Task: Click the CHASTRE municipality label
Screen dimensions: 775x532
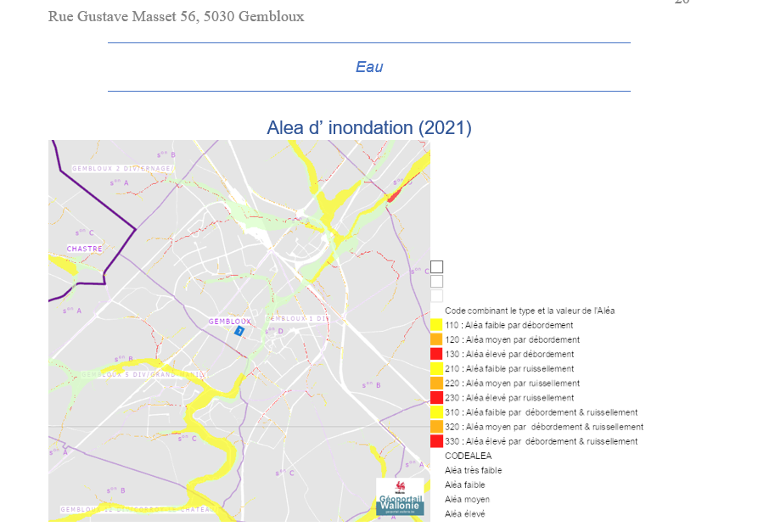Action: [x=84, y=249]
